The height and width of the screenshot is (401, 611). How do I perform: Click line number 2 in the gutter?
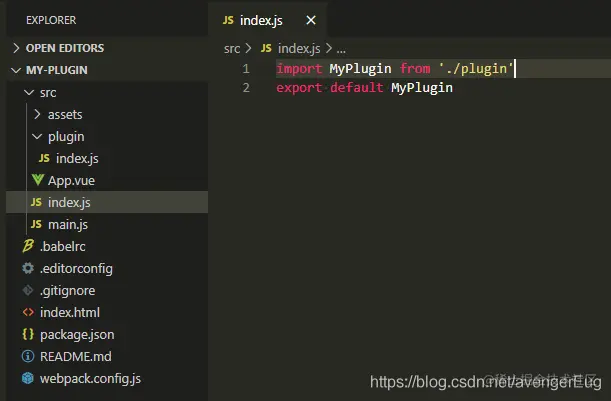[x=246, y=87]
